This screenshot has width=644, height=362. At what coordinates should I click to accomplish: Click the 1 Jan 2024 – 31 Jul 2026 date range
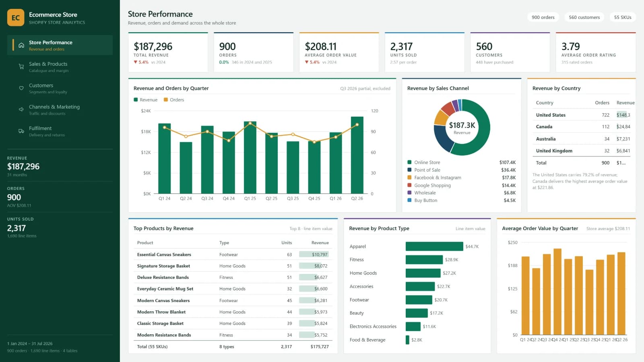click(30, 343)
